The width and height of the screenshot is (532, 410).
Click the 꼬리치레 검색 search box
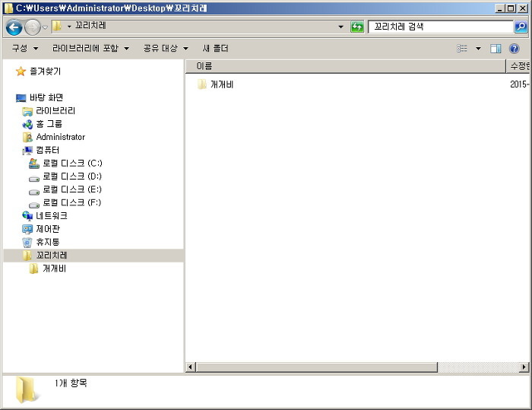point(441,27)
